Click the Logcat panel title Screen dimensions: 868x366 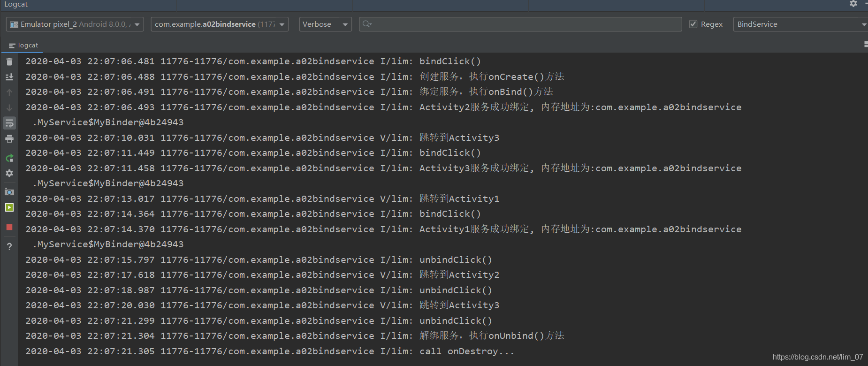[16, 4]
